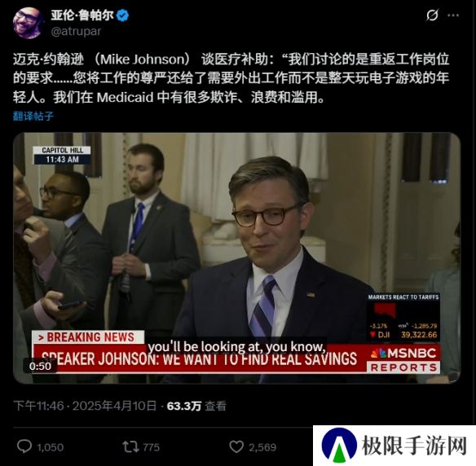Screen dimensions: 476x466
Task: Open the three-dot more options menu
Action: [453, 15]
